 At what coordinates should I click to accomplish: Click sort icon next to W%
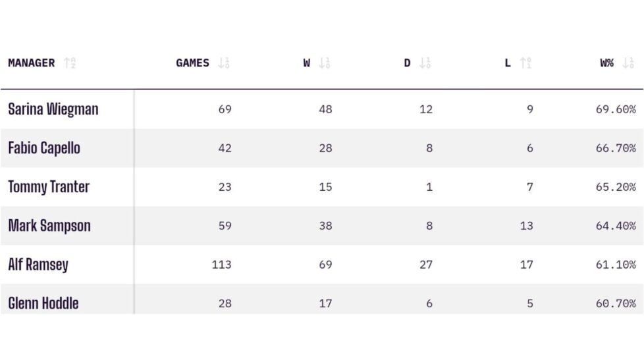point(628,63)
